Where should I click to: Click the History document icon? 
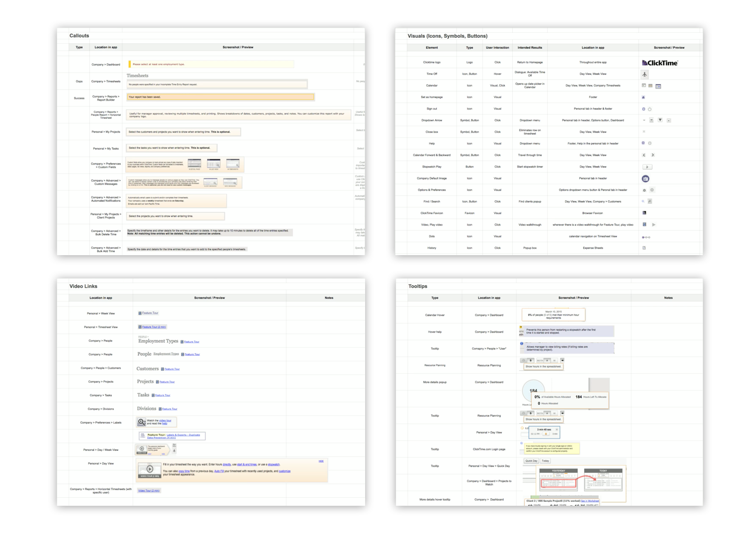pyautogui.click(x=644, y=248)
